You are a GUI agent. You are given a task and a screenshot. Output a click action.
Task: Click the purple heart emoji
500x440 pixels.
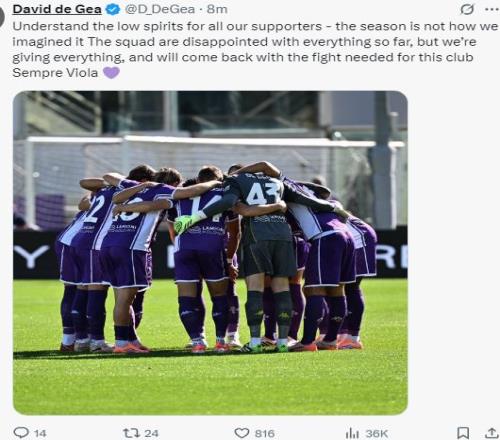[111, 72]
